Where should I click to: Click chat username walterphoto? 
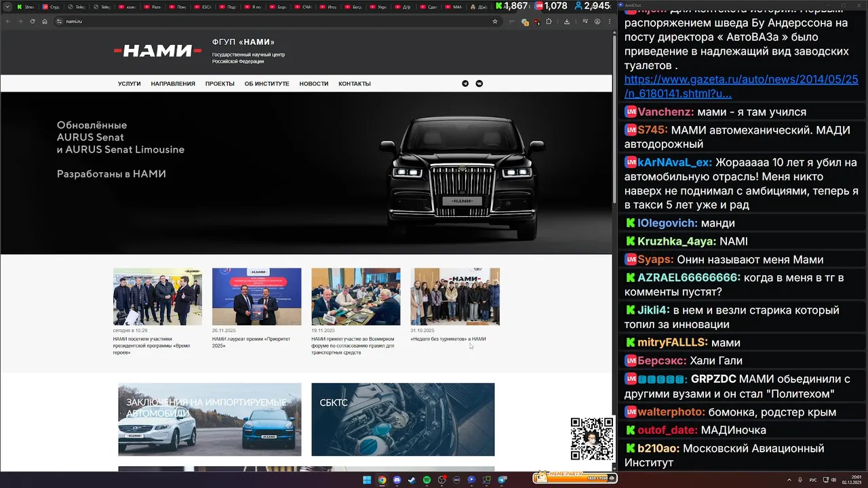pos(671,412)
